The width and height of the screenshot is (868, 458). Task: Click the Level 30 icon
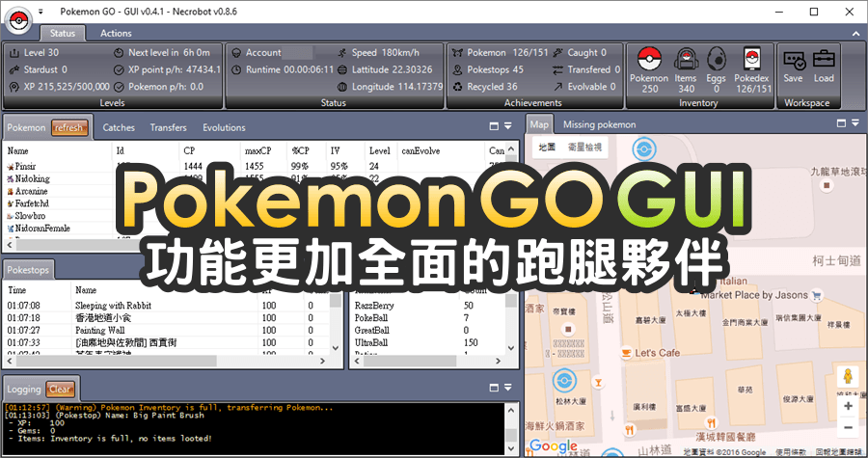click(14, 52)
